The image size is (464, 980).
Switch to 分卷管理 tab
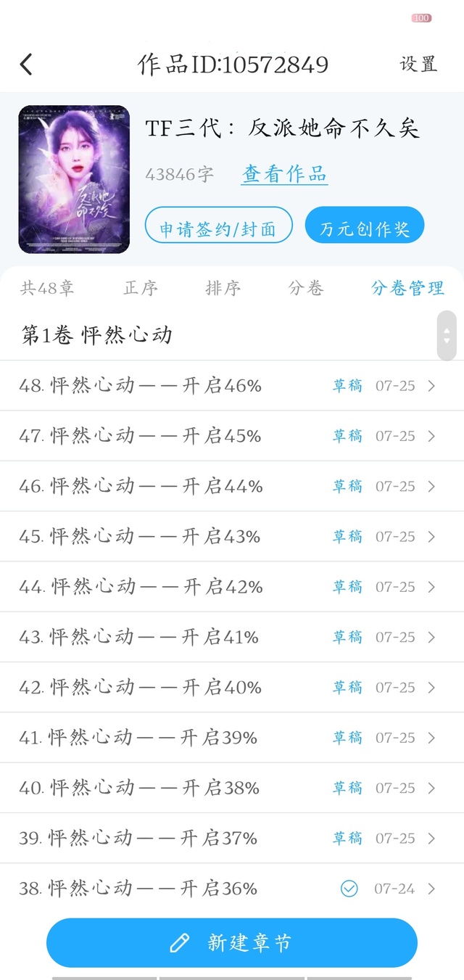[x=407, y=288]
